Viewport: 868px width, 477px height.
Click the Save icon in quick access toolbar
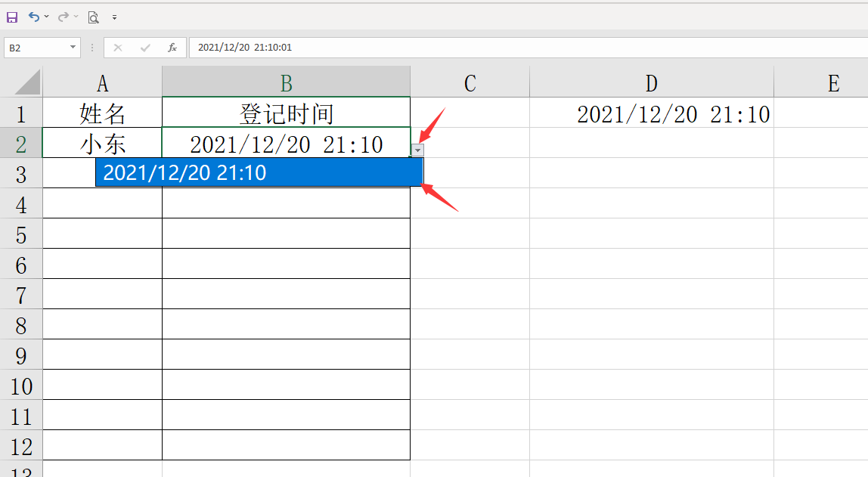click(12, 17)
